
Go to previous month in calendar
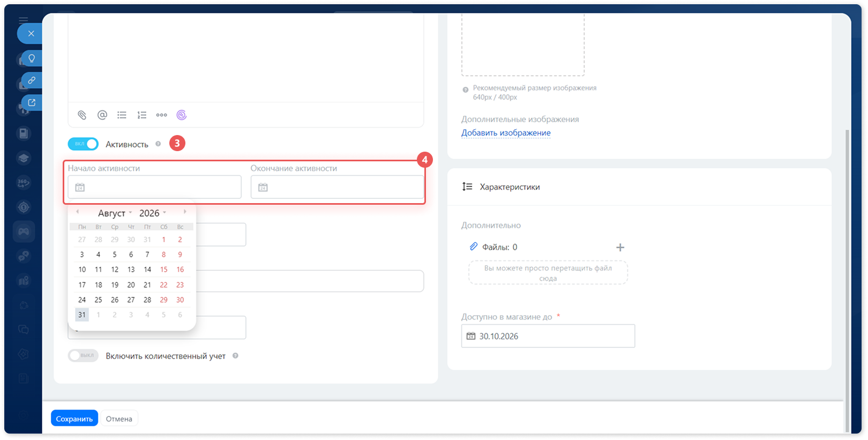point(77,212)
